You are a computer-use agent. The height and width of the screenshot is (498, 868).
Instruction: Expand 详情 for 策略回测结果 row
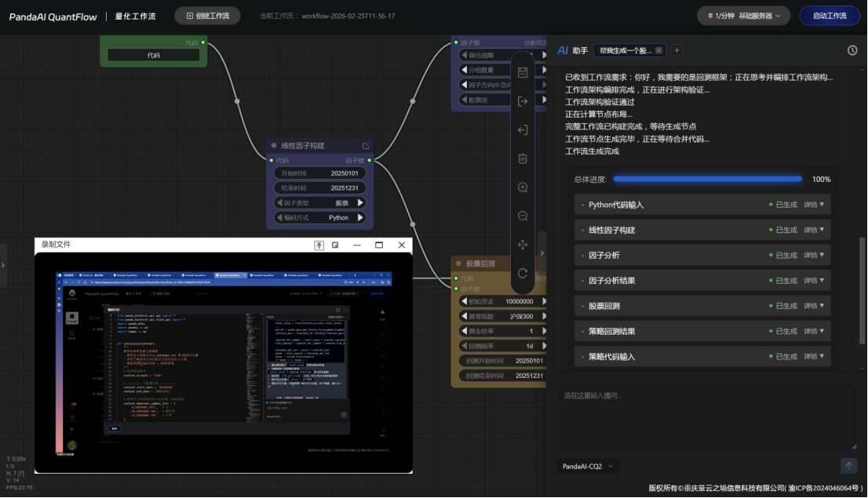[x=814, y=332]
